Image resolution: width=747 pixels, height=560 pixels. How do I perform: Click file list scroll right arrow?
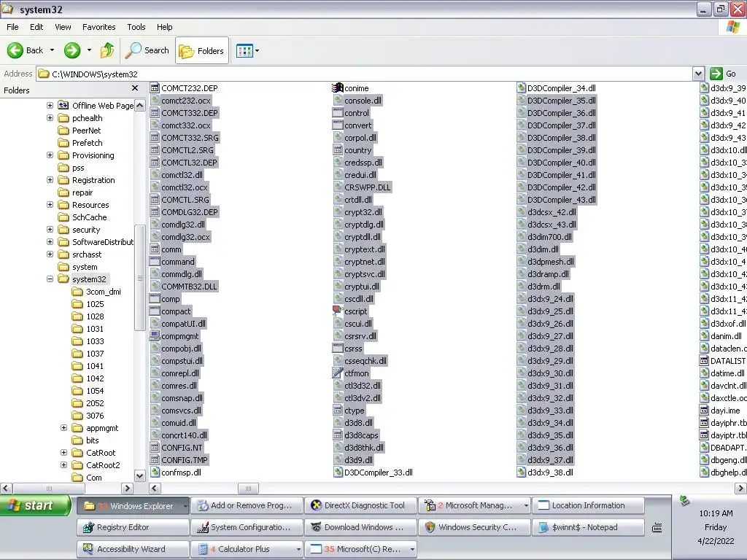[740, 488]
